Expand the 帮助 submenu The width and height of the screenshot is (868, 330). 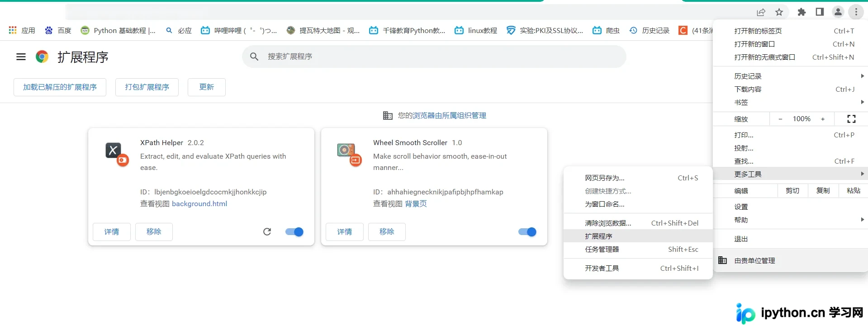(x=790, y=220)
